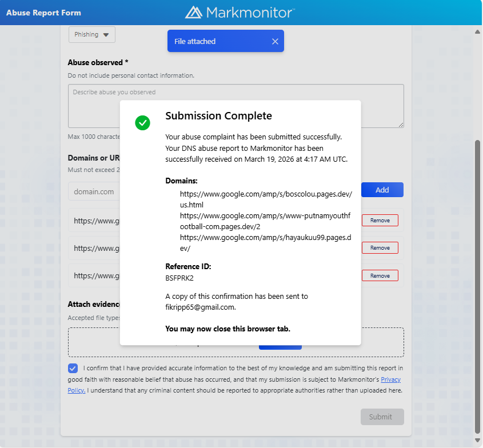Click the putnamyouthfootball URL in dialog
483x448 pixels.
click(265, 221)
